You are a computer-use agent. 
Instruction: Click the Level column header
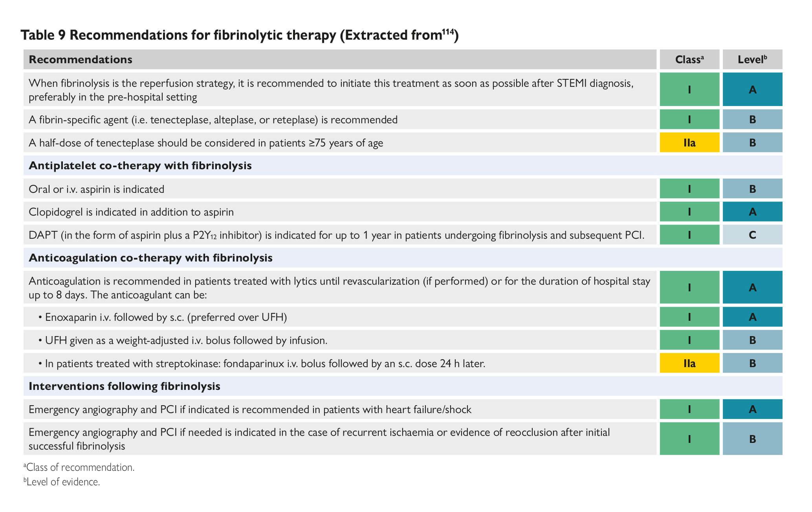pyautogui.click(x=752, y=60)
